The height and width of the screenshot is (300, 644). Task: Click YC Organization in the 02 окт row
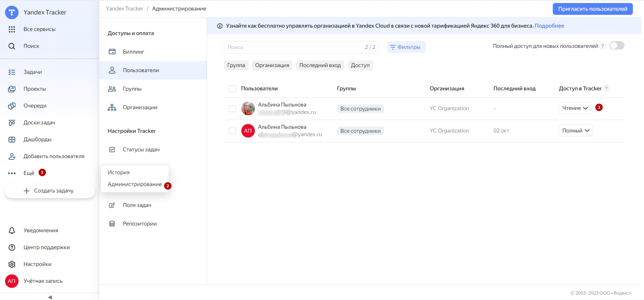click(x=449, y=130)
